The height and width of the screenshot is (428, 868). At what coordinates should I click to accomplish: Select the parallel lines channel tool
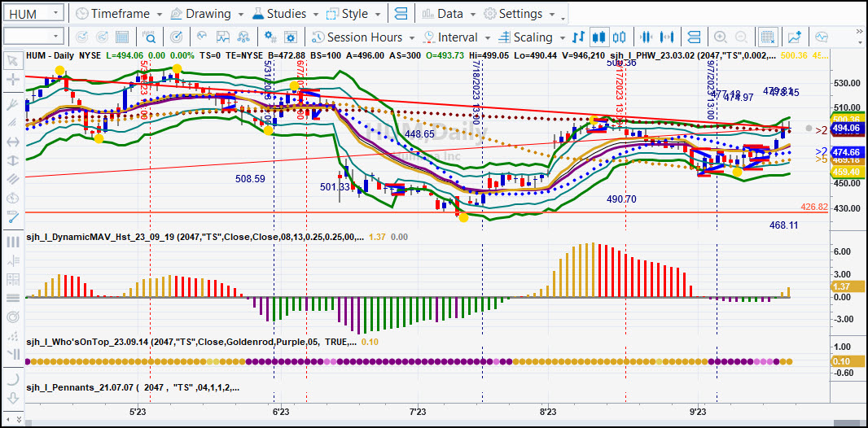point(12,179)
